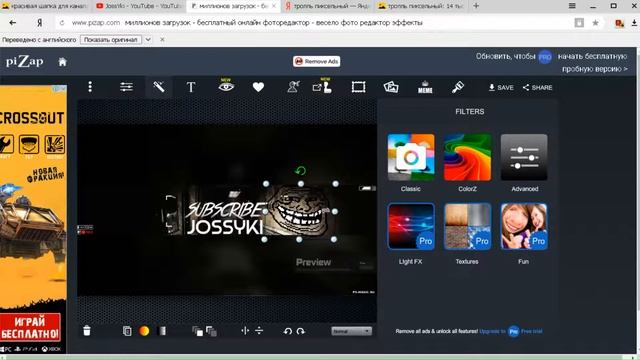Switch to the Yandex search tab
The height and width of the screenshot is (360, 640).
click(327, 6)
